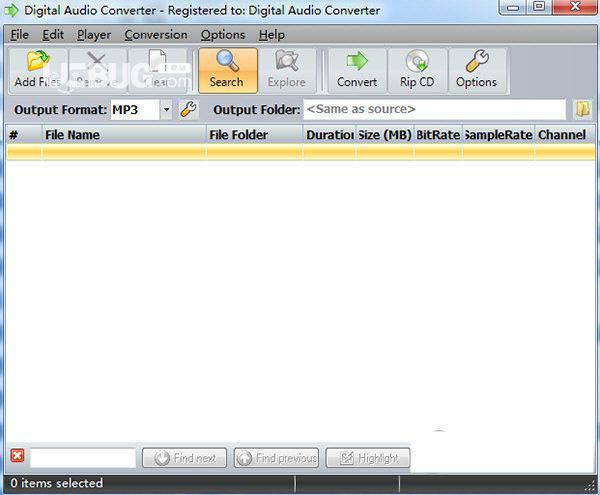This screenshot has height=495, width=600.
Task: Click the Output Folder path field
Action: point(435,110)
